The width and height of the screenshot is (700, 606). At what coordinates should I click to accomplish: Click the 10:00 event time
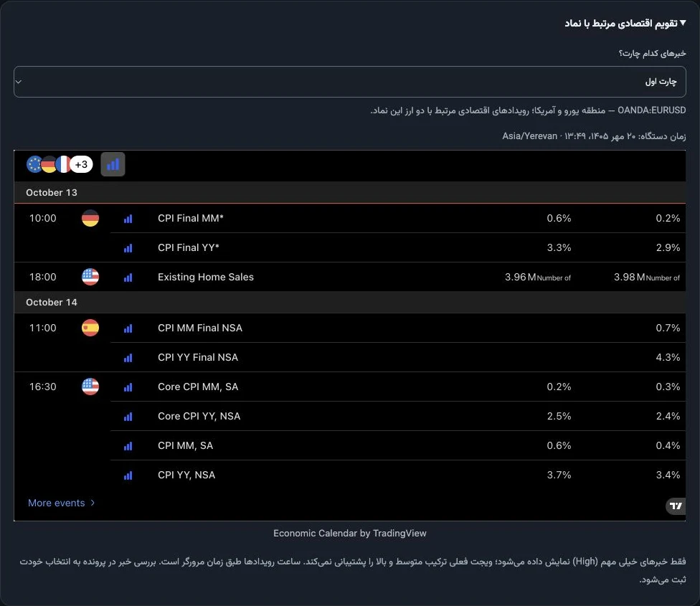pos(43,218)
